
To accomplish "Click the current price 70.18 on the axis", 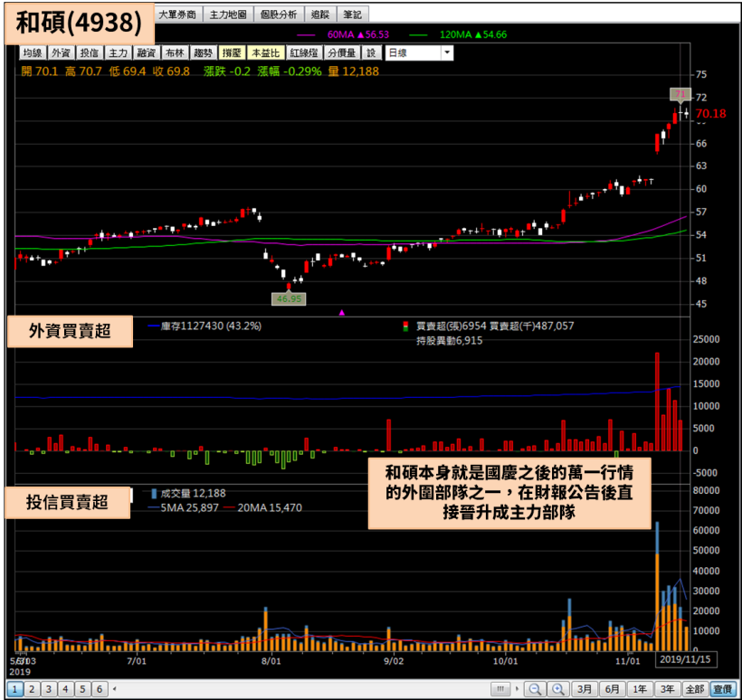I will (x=710, y=114).
